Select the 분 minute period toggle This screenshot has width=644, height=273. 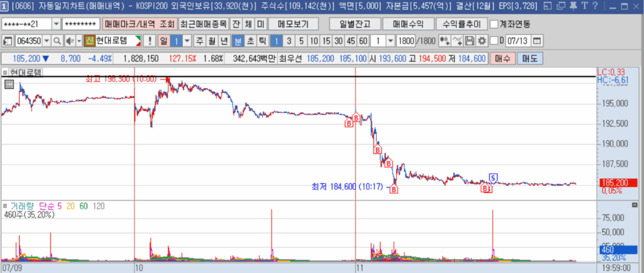(x=238, y=41)
